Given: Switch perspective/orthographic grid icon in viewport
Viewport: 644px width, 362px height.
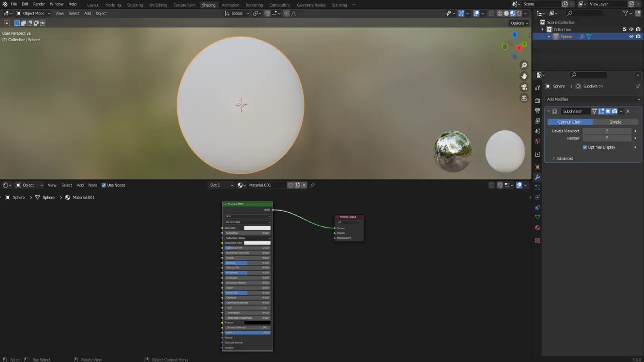Looking at the screenshot, I should [524, 98].
